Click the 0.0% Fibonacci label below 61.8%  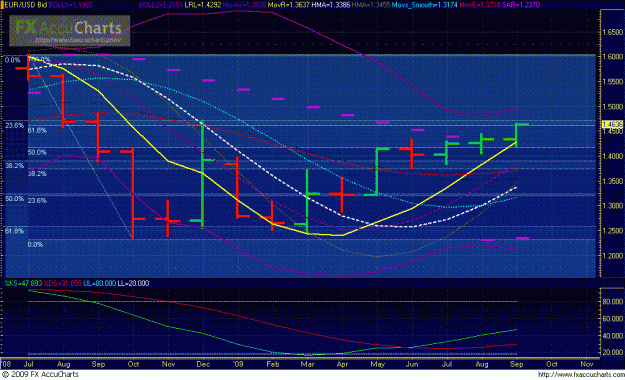[x=35, y=244]
